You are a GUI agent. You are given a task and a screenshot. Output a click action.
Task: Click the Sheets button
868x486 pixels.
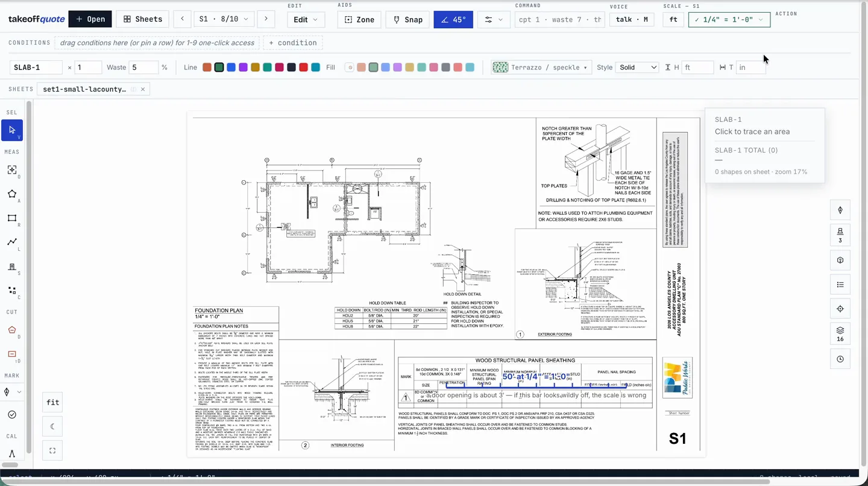(x=143, y=19)
